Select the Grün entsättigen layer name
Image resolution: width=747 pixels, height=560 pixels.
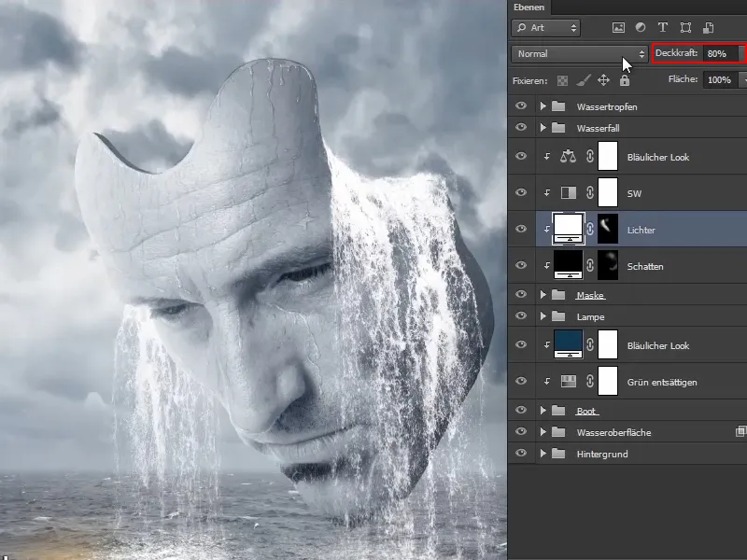tap(662, 383)
